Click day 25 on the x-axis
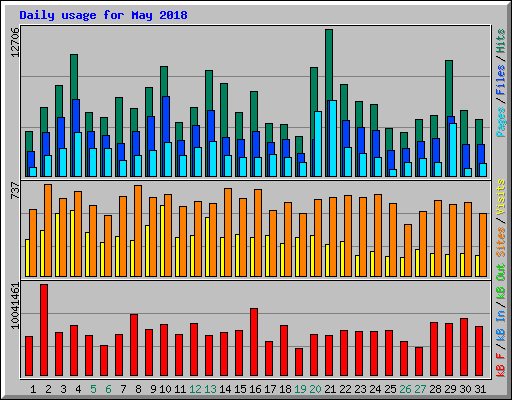The width and height of the screenshot is (512, 400). coord(390,389)
